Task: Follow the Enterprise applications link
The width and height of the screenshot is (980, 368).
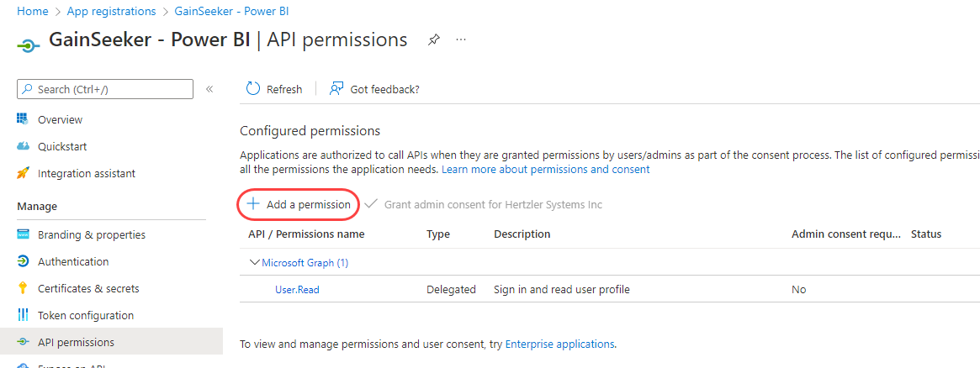Action: point(559,344)
